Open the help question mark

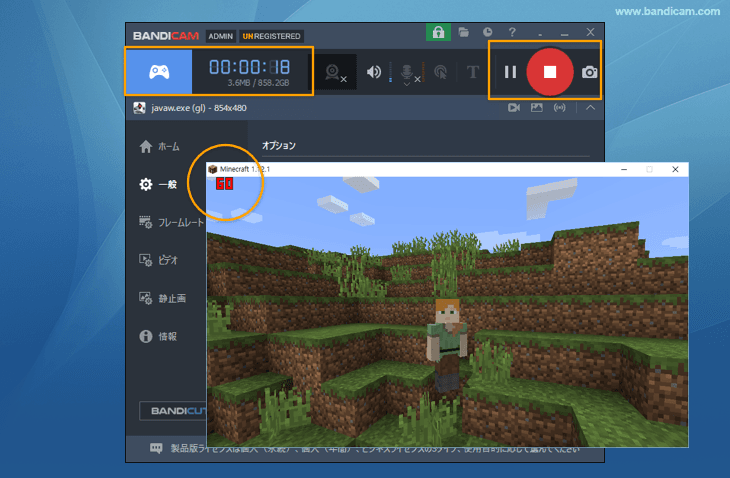click(x=512, y=33)
